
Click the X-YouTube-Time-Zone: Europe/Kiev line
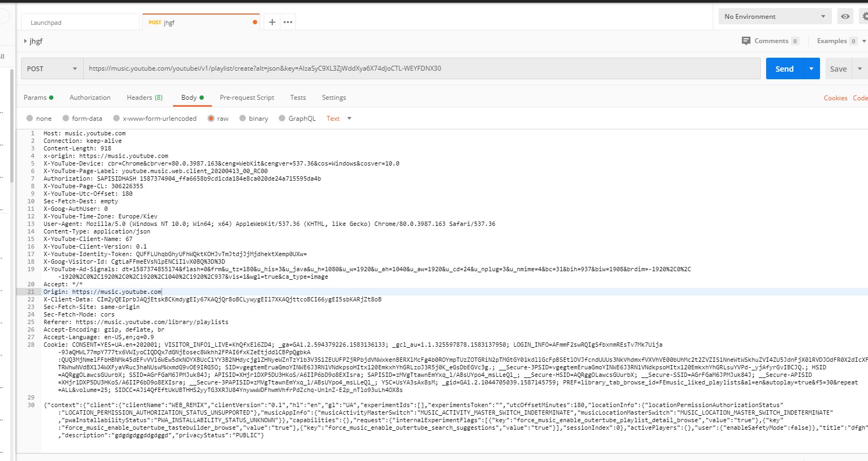tap(100, 216)
